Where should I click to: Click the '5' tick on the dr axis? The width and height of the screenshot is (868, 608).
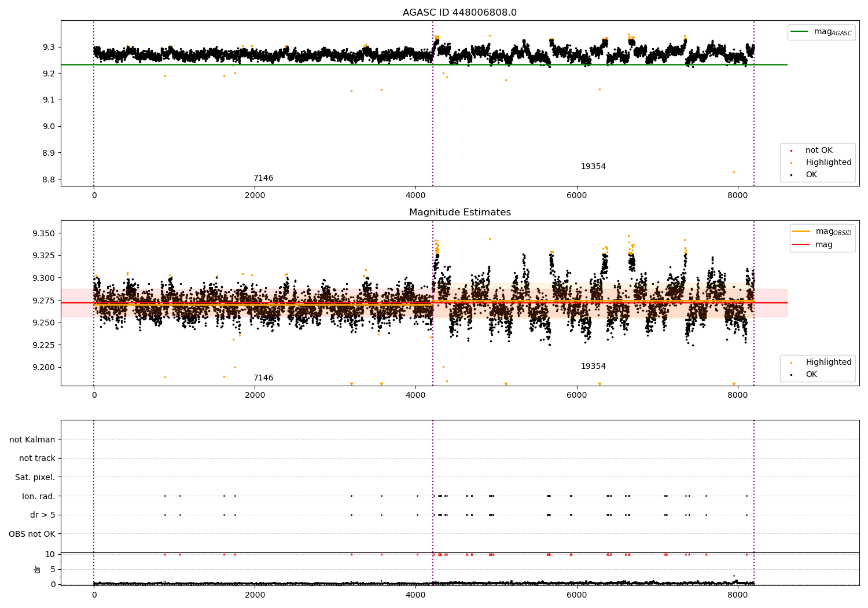pos(53,569)
